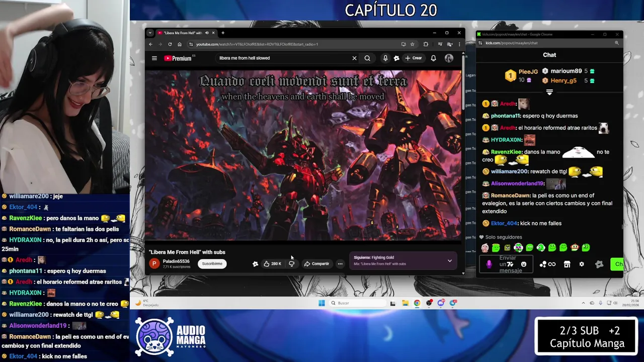Expand the 'Siguiente: Fighting Gold' playlist panel
This screenshot has height=362, width=644.
[x=450, y=260]
